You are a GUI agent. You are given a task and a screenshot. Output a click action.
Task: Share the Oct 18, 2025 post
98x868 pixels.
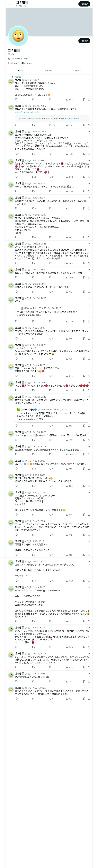pos(89,125)
